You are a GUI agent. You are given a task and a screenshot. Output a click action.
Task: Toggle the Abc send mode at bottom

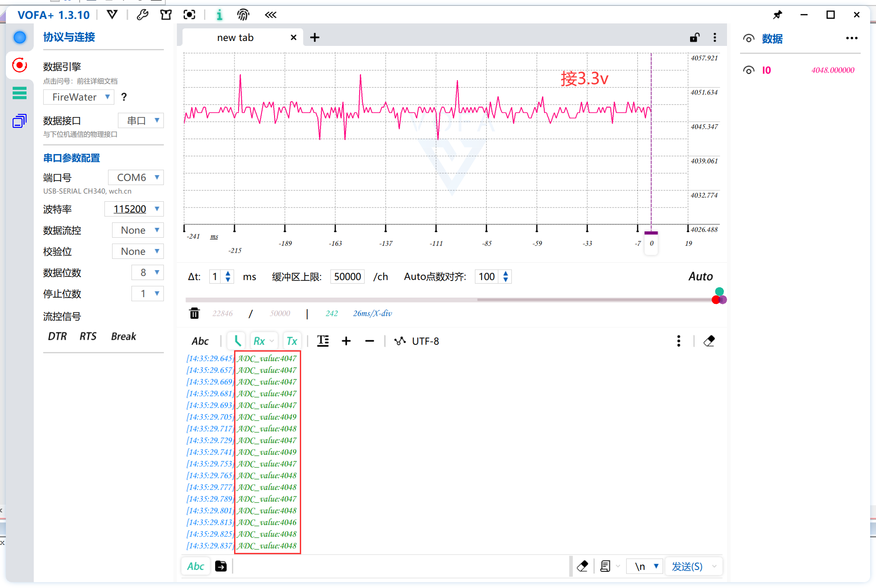(195, 566)
